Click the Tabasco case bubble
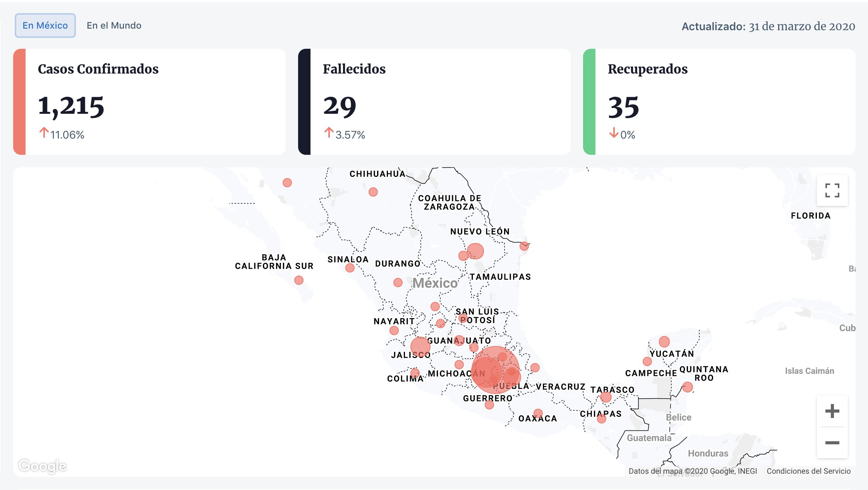 point(606,397)
